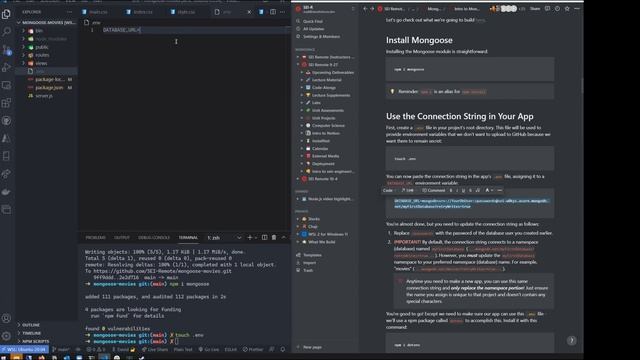
Task: Open Deployment page in Notion sidebar
Action: (323, 164)
